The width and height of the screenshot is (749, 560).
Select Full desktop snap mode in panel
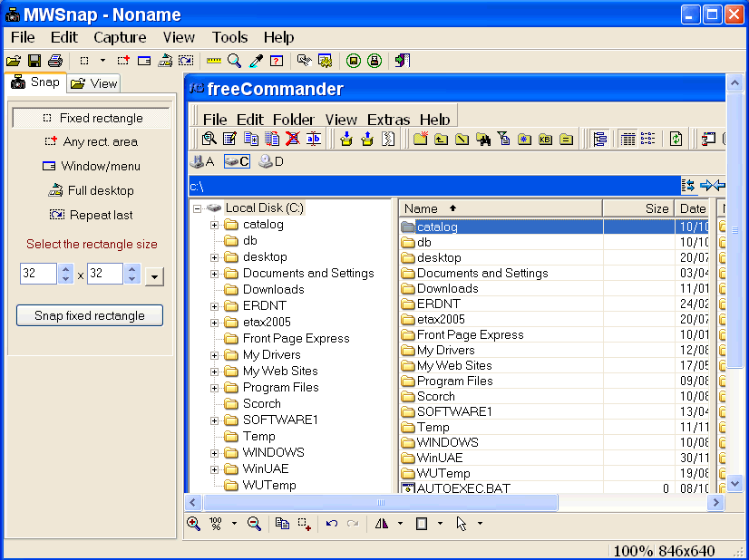pos(92,190)
